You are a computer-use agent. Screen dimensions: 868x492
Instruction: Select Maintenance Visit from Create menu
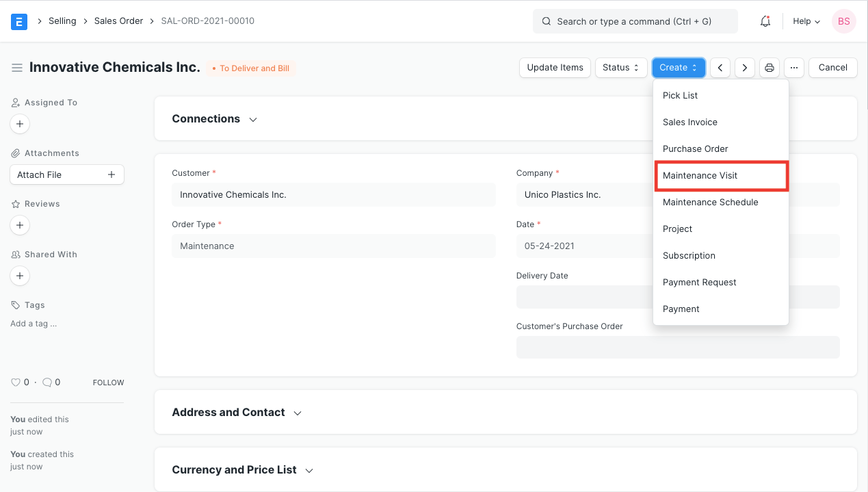click(700, 176)
